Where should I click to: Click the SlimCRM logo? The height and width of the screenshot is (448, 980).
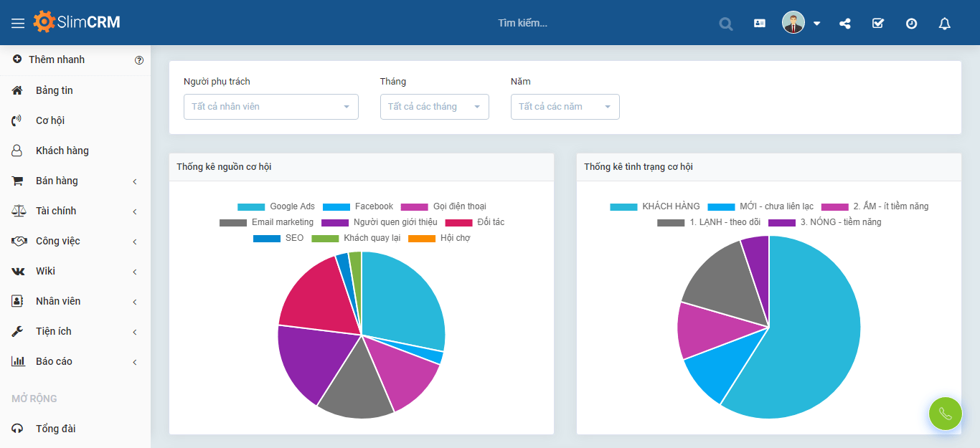coord(77,22)
